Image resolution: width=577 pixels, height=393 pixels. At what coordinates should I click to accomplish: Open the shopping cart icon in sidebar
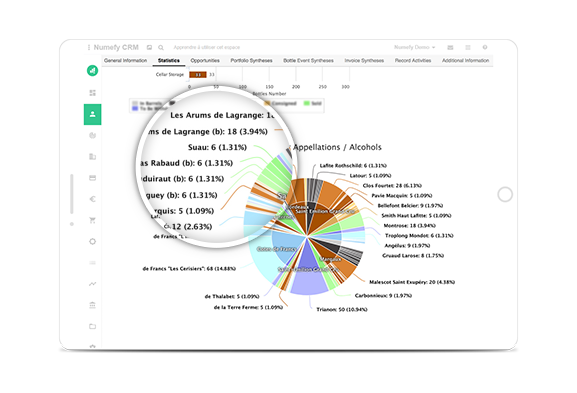[x=92, y=220]
